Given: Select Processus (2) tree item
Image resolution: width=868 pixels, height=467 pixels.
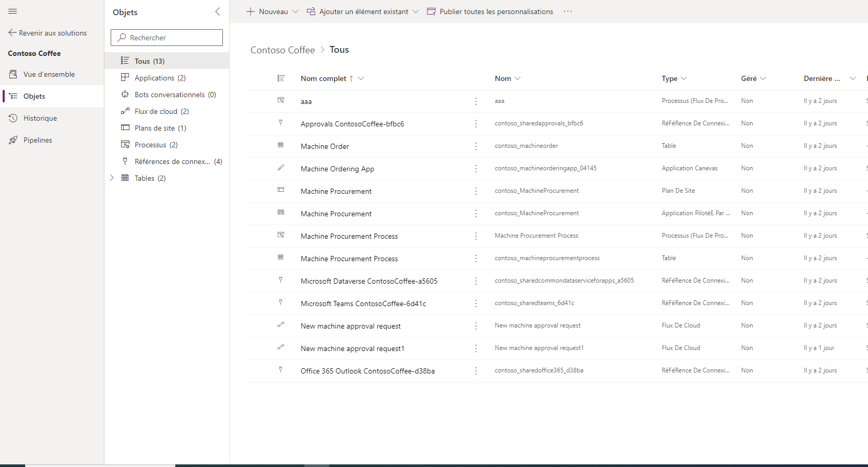Looking at the screenshot, I should tap(167, 144).
